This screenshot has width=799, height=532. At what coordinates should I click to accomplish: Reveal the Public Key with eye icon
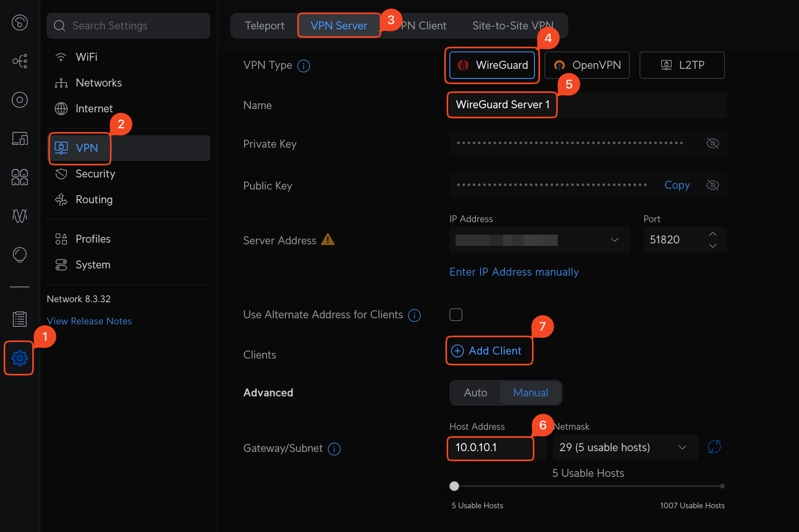pyautogui.click(x=713, y=185)
